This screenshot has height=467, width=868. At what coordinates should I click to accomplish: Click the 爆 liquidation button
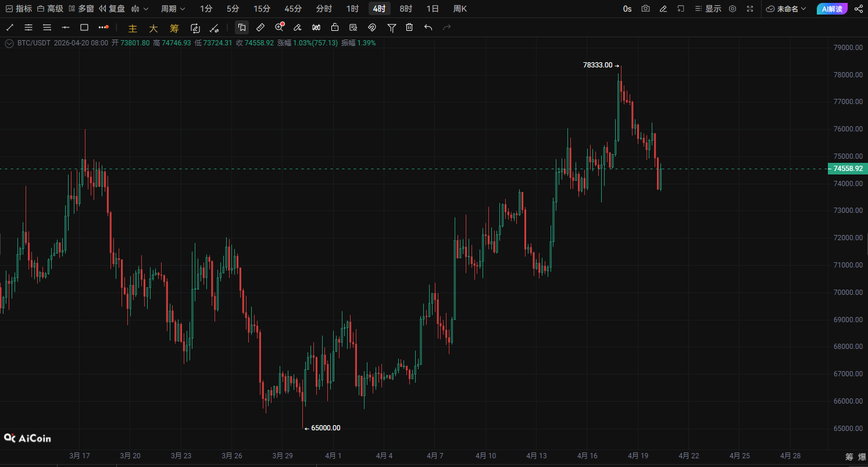point(861,457)
